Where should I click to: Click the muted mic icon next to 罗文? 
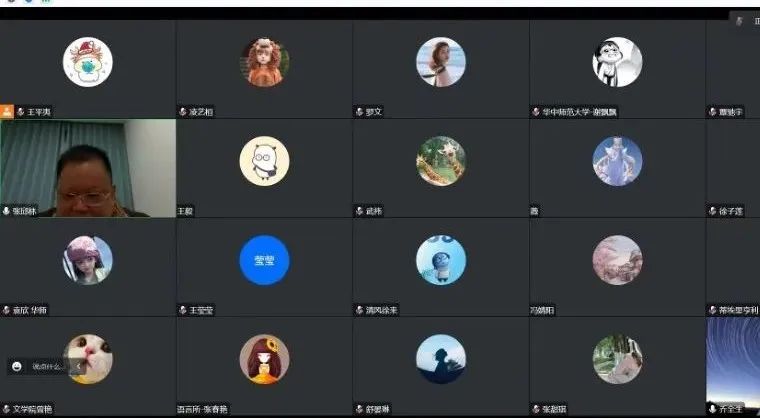tap(360, 112)
